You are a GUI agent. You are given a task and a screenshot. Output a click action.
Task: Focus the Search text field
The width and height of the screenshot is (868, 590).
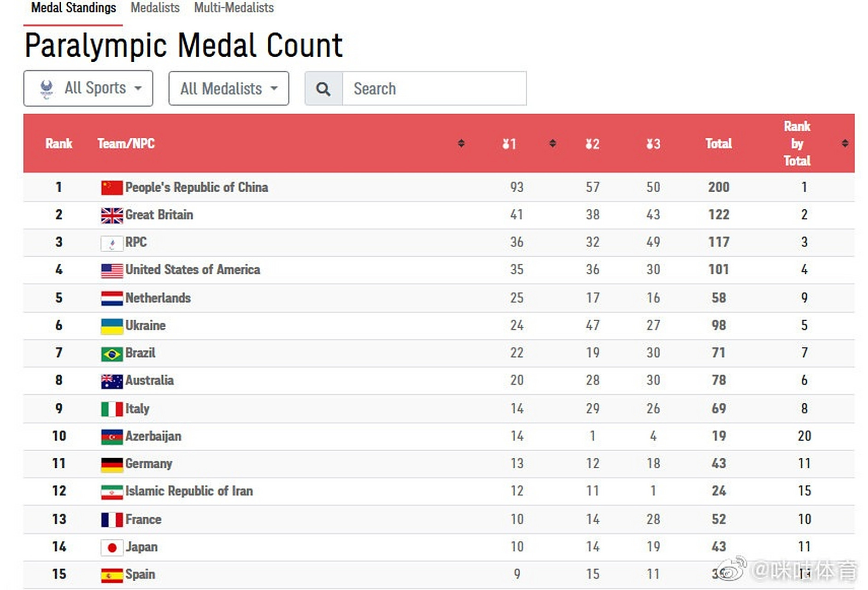tap(434, 88)
